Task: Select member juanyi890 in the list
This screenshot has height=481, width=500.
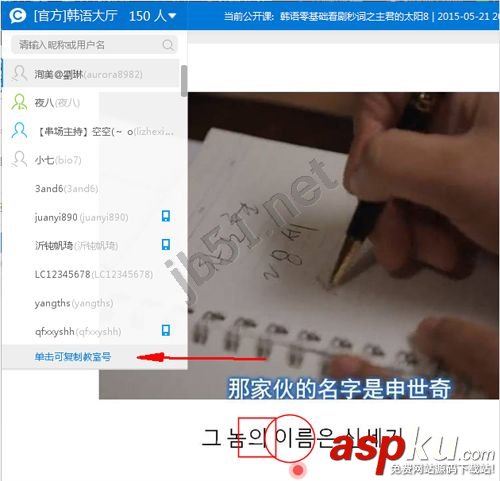Action: click(x=91, y=217)
